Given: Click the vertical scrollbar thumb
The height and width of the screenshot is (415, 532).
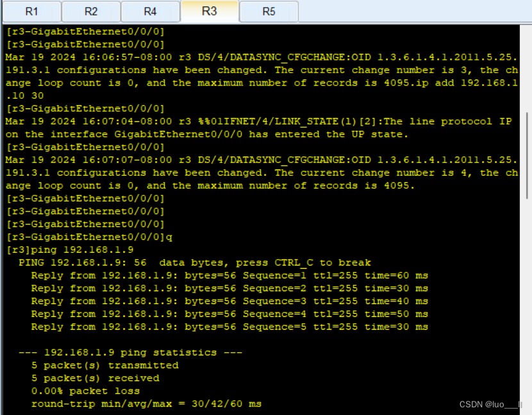Looking at the screenshot, I should tap(527, 155).
